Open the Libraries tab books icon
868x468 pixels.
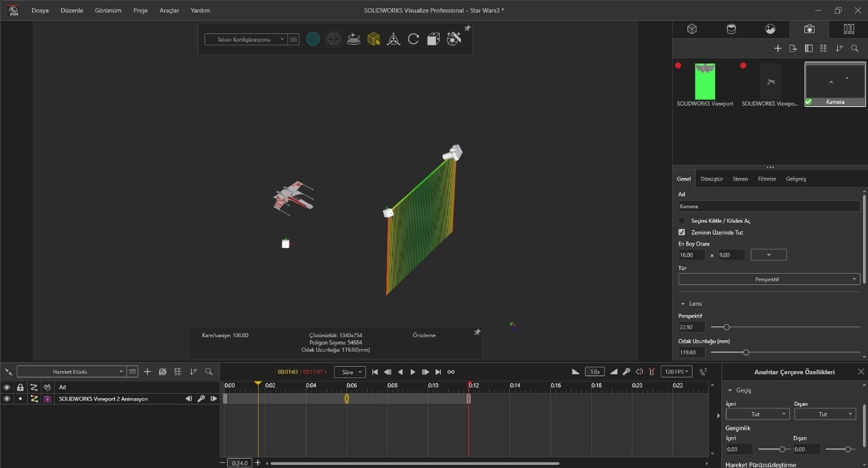(849, 29)
